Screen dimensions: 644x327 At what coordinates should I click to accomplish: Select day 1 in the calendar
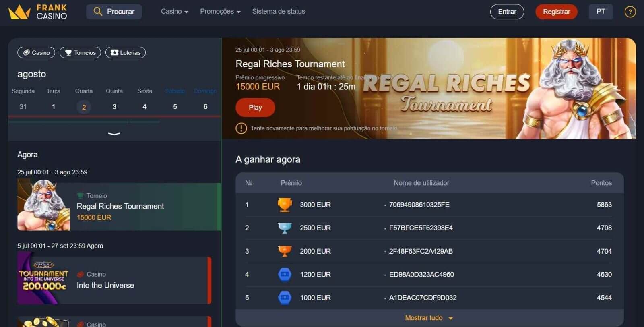point(54,107)
